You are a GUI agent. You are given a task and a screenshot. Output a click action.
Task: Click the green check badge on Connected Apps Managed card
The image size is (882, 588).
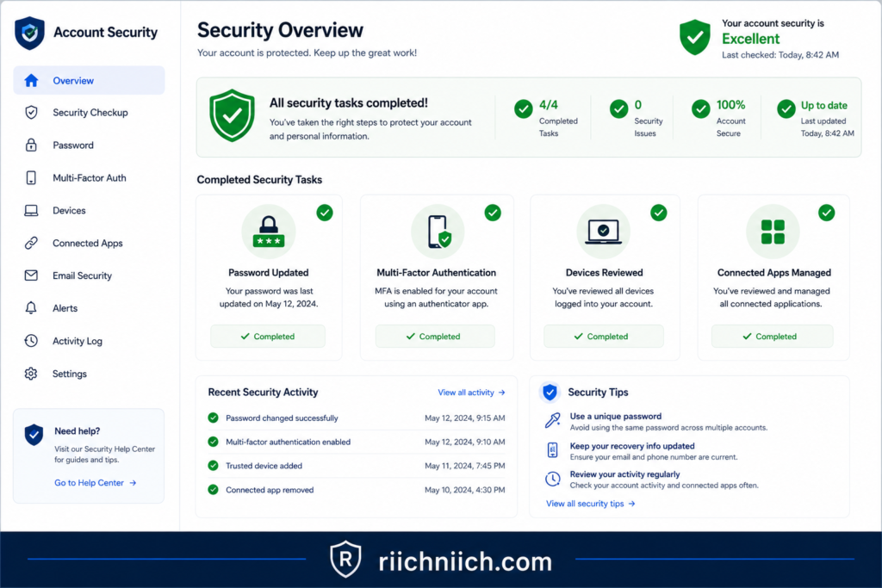tap(826, 213)
